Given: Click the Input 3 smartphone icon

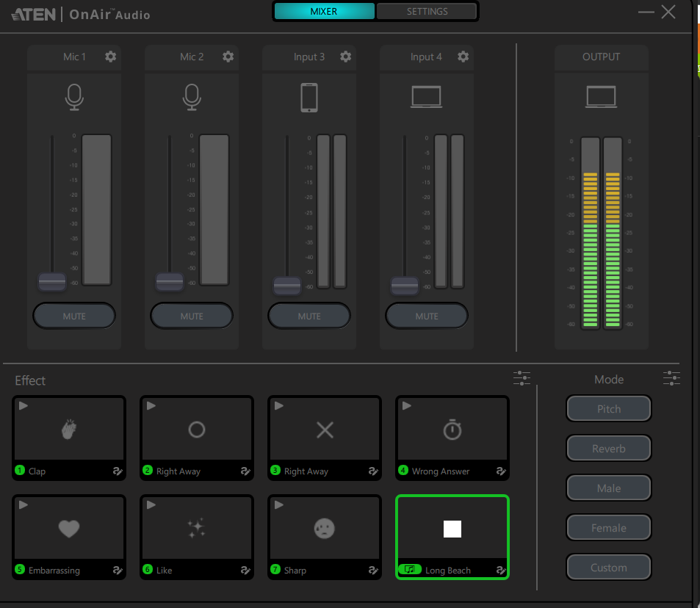Looking at the screenshot, I should (x=309, y=98).
